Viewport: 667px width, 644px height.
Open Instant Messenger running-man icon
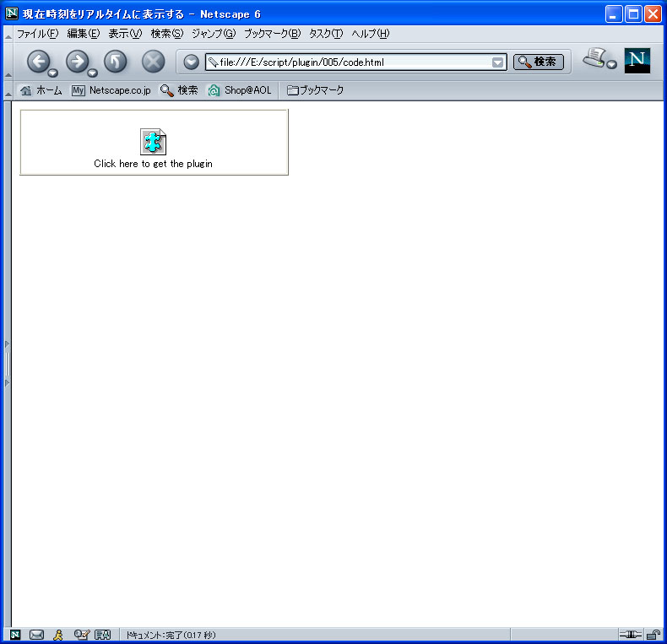point(58,635)
